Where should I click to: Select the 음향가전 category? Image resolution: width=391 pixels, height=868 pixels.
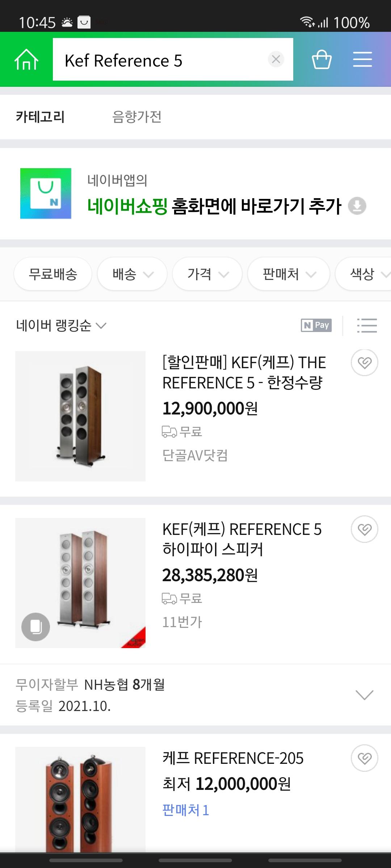point(137,117)
